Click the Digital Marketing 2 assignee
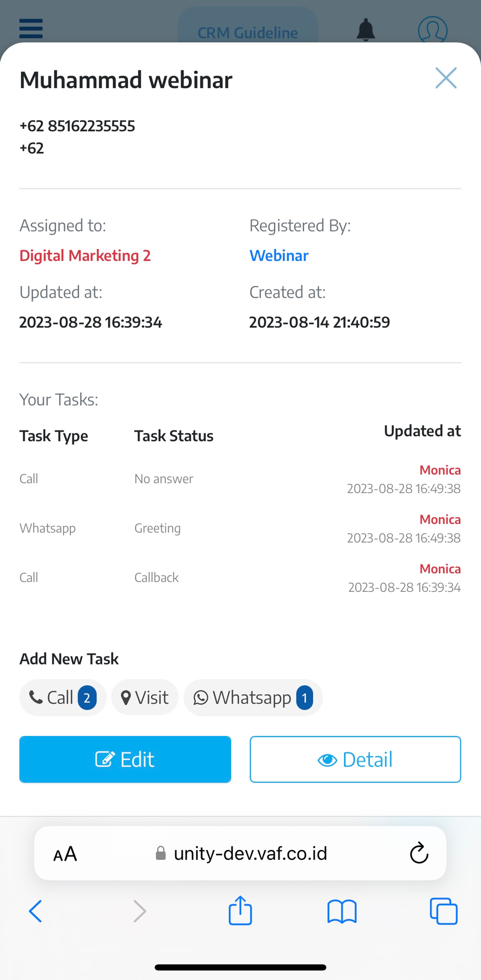 [85, 256]
